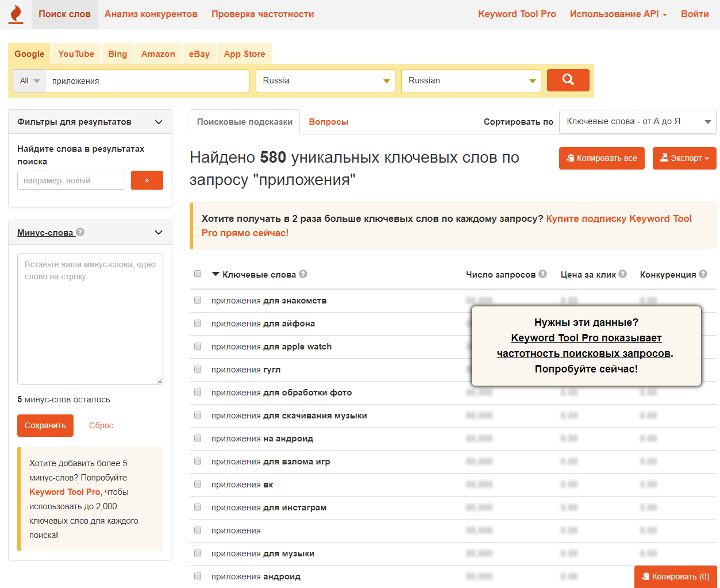Image resolution: width=720 pixels, height=588 pixels.
Task: Select the приложения гугл keyword checkbox
Action: click(198, 369)
